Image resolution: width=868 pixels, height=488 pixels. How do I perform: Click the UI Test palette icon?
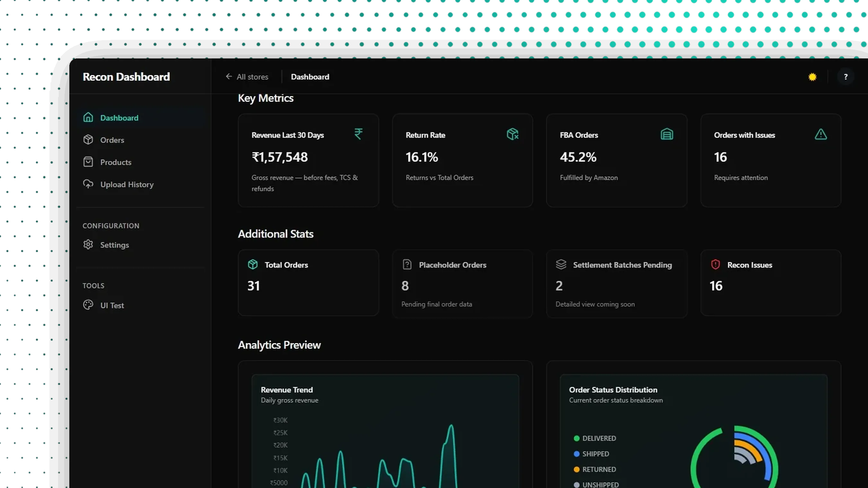point(88,305)
